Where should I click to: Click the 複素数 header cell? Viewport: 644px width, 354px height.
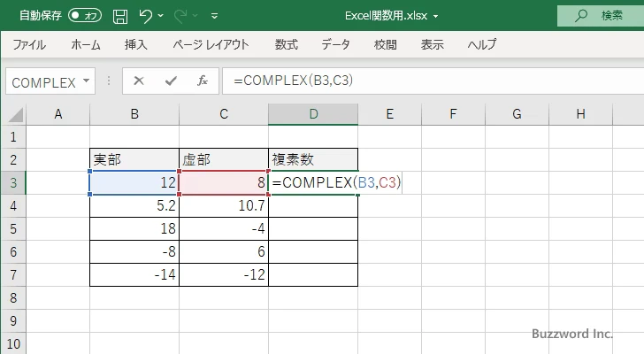(x=313, y=160)
